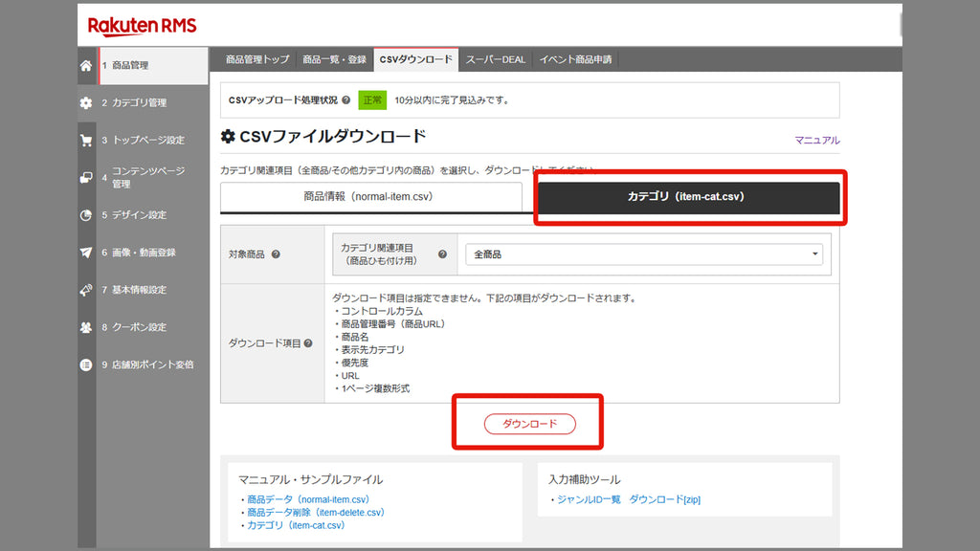
Task: Click help icon next to CSVアップロード処理状況
Action: click(346, 99)
